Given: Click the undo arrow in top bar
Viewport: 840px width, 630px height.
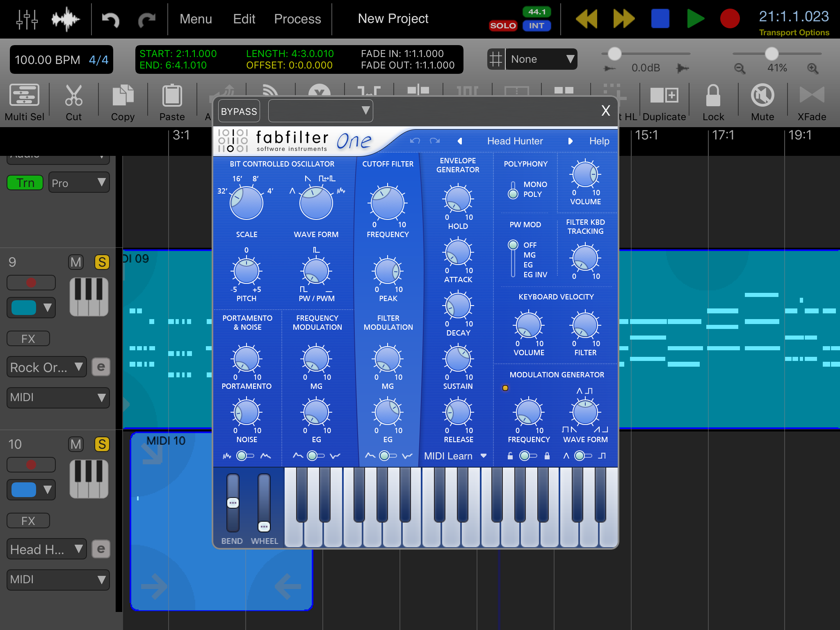Looking at the screenshot, I should point(110,19).
